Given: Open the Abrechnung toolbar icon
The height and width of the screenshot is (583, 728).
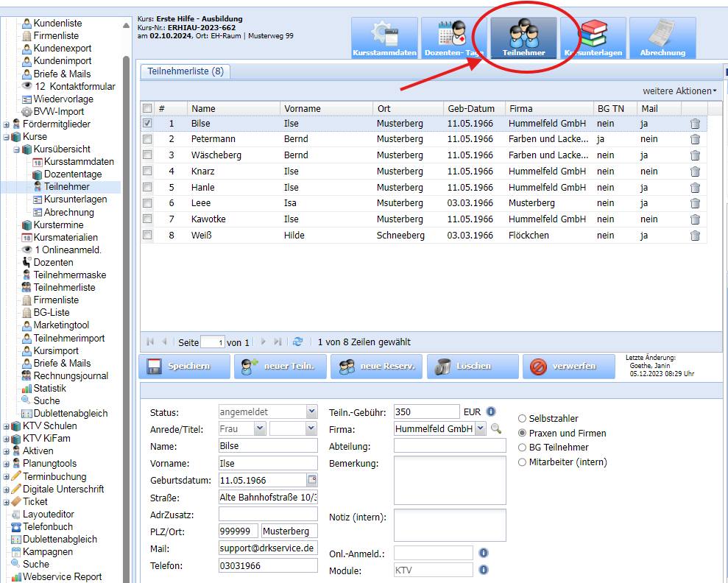Looking at the screenshot, I should pyautogui.click(x=662, y=38).
